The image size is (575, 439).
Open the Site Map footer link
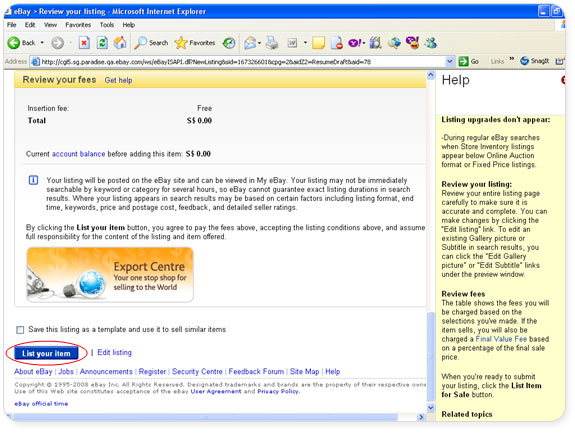pyautogui.click(x=304, y=372)
